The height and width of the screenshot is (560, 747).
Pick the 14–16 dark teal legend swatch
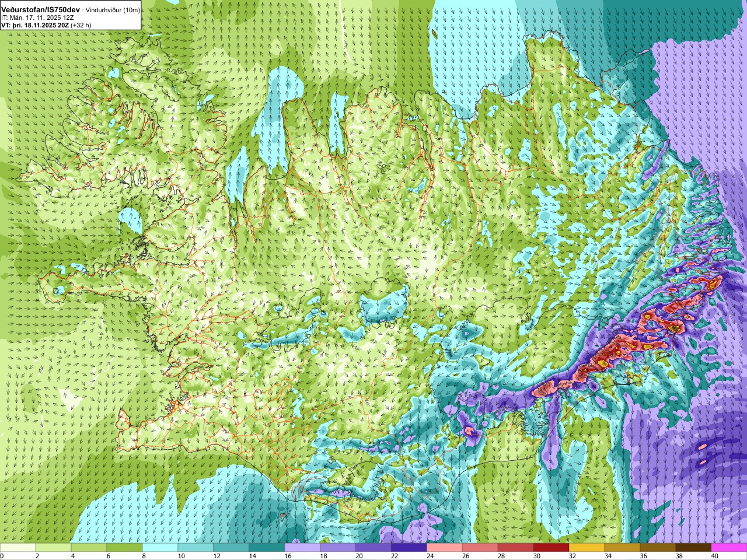[267, 548]
